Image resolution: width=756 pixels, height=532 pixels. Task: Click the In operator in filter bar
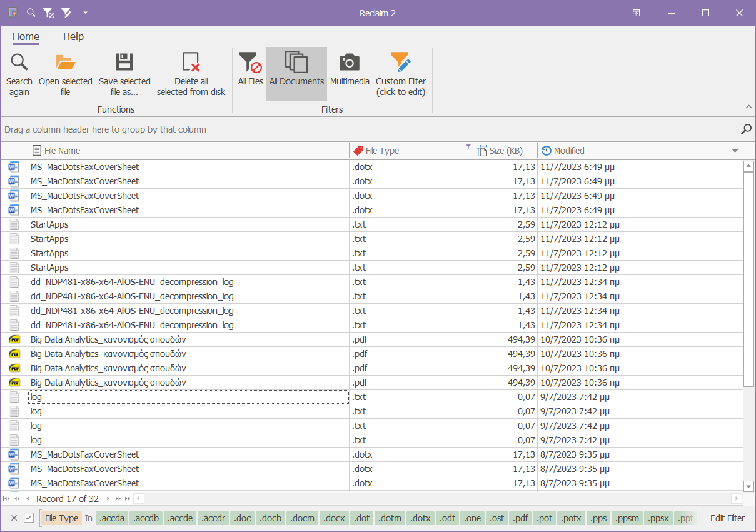(x=89, y=518)
